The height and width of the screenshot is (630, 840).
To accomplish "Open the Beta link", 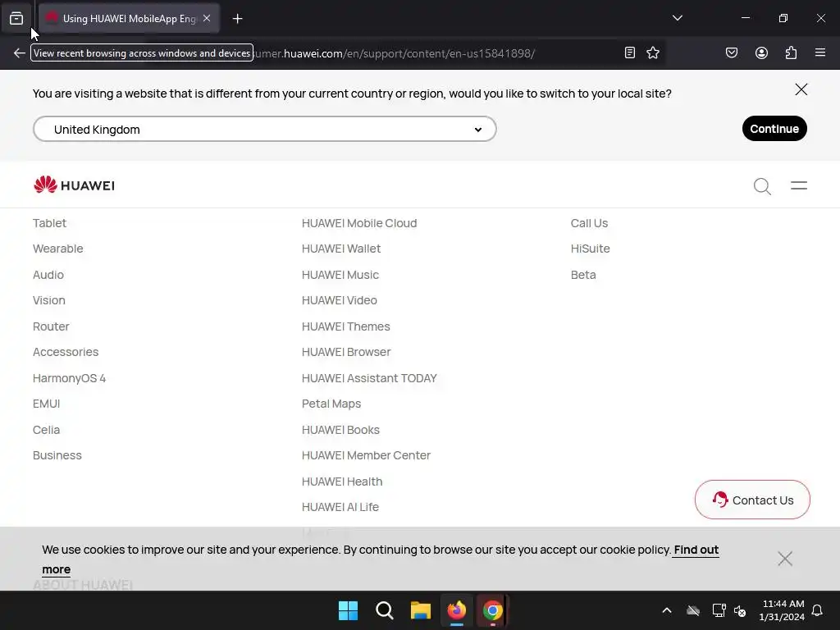I will [583, 275].
